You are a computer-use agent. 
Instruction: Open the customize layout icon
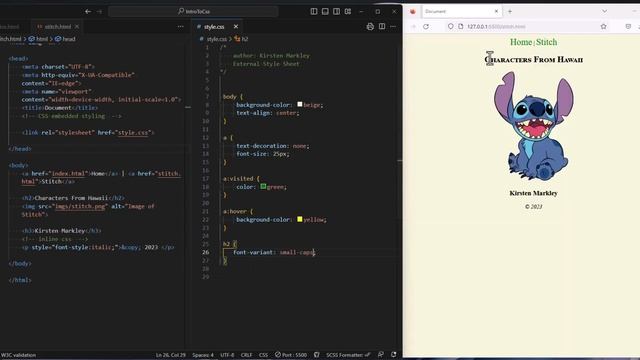point(348,11)
